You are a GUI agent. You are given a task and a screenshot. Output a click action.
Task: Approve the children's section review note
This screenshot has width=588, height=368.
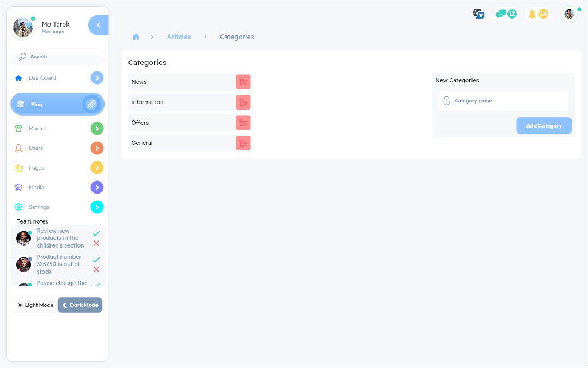[96, 232]
